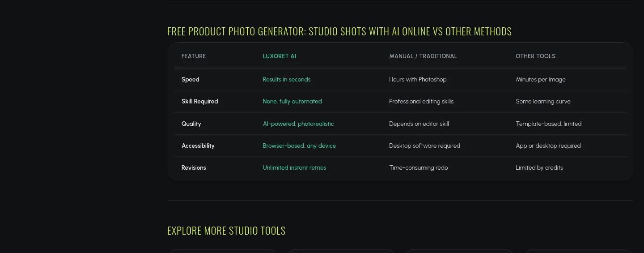The height and width of the screenshot is (253, 644).
Task: Select the Accessibility row label
Action: tap(198, 146)
